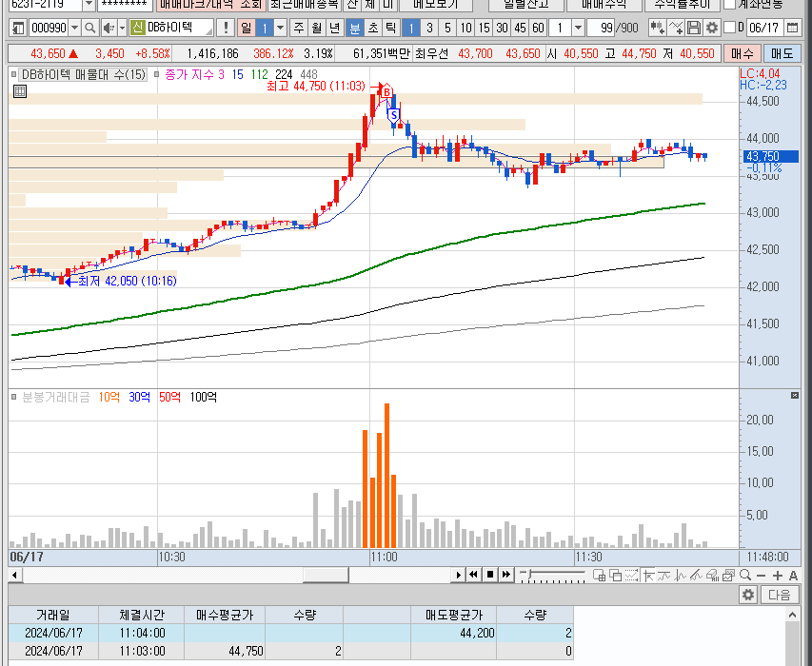Open the 수익률추이 tab

coord(682,5)
